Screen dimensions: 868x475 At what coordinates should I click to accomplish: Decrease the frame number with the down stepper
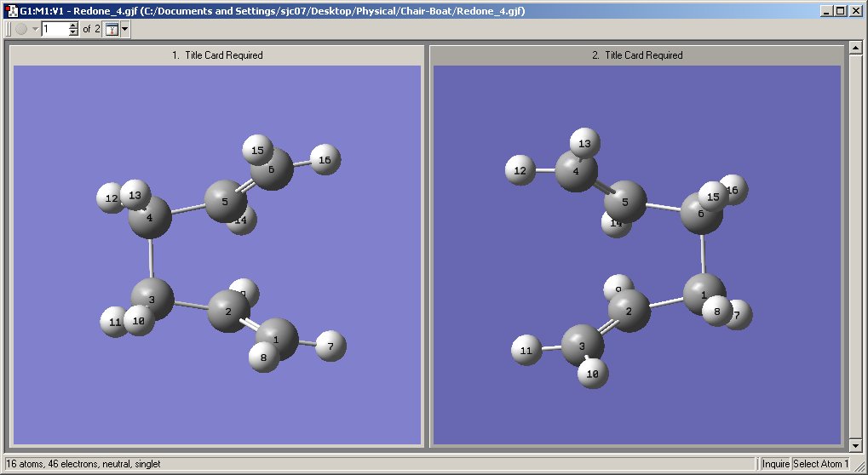(73, 32)
